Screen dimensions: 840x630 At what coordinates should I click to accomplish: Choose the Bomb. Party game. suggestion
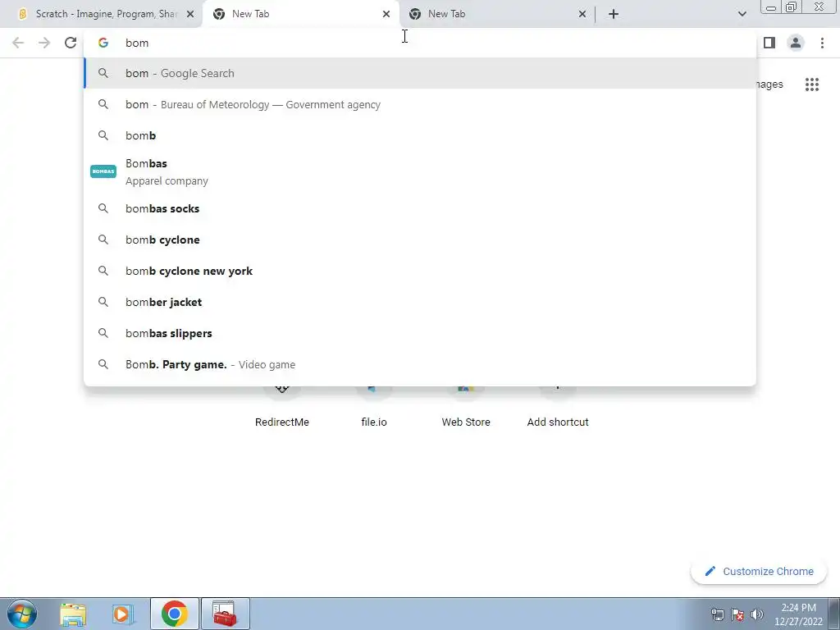[x=420, y=364]
